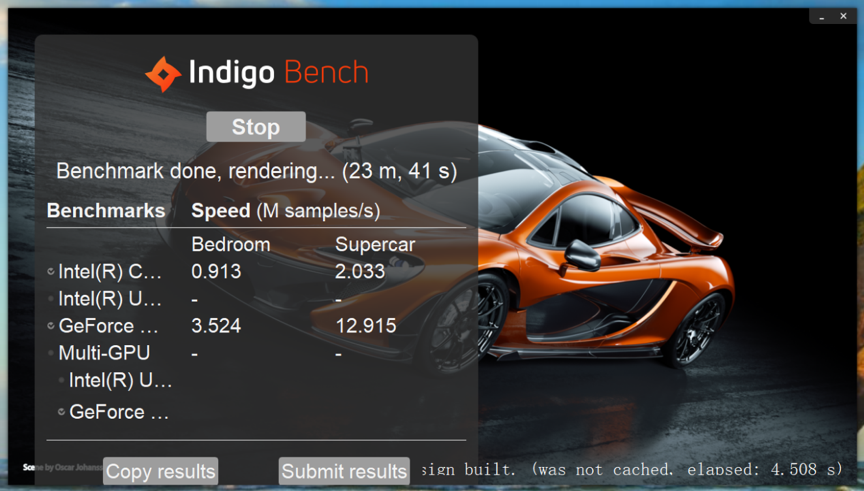This screenshot has height=491, width=864.
Task: Select the GeForce Supercar score 12.915
Action: (x=366, y=326)
